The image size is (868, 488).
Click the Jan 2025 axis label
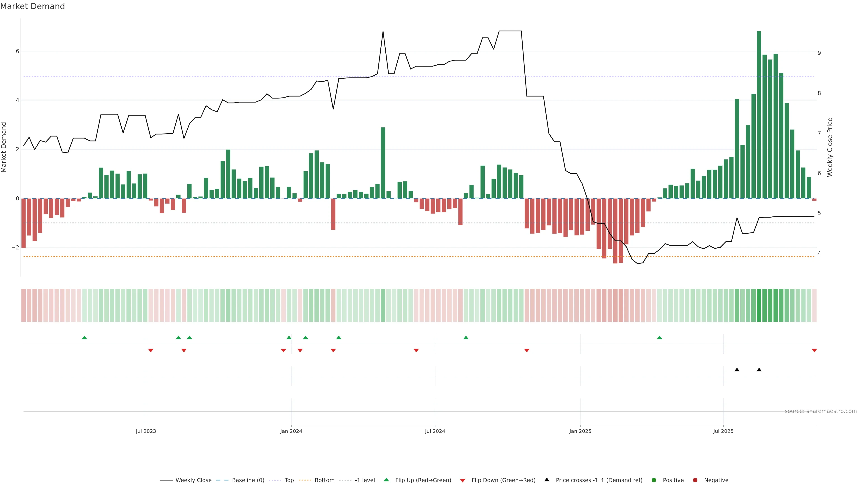[x=580, y=431]
